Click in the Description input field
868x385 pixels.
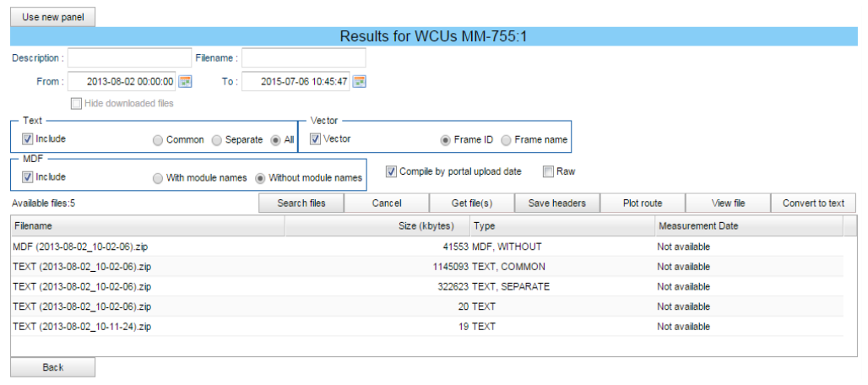[x=129, y=57]
